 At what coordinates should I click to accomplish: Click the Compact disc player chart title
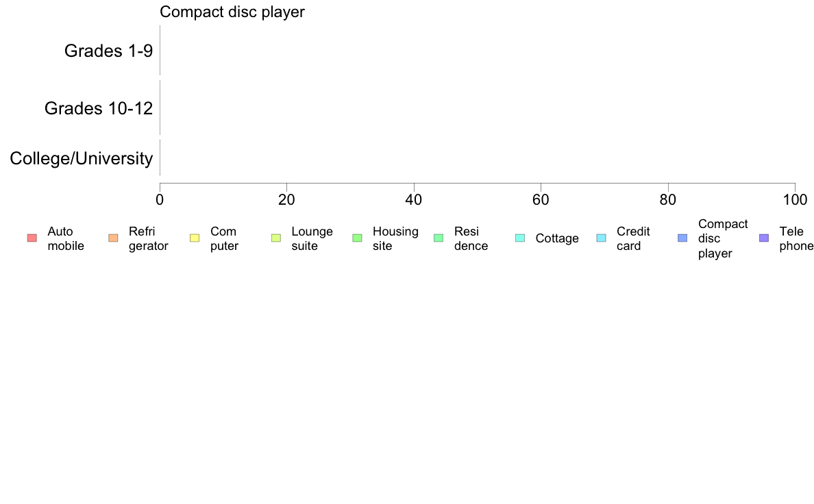coord(232,12)
